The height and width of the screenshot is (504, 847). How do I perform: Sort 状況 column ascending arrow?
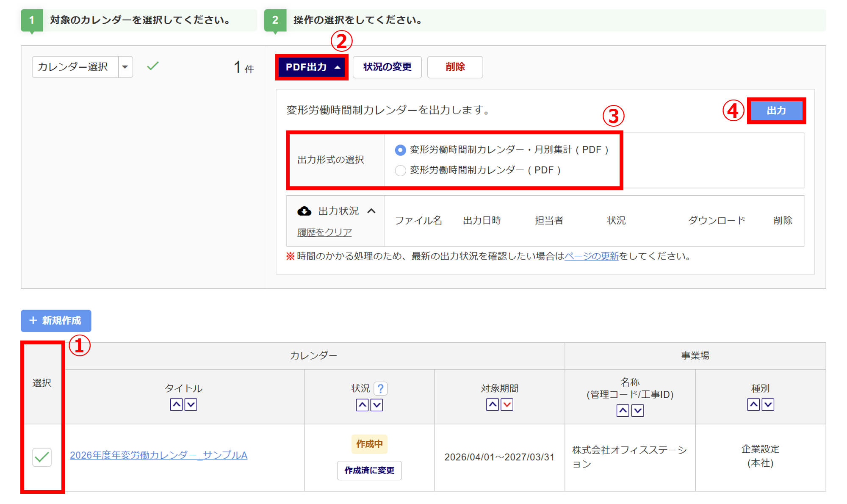click(362, 405)
